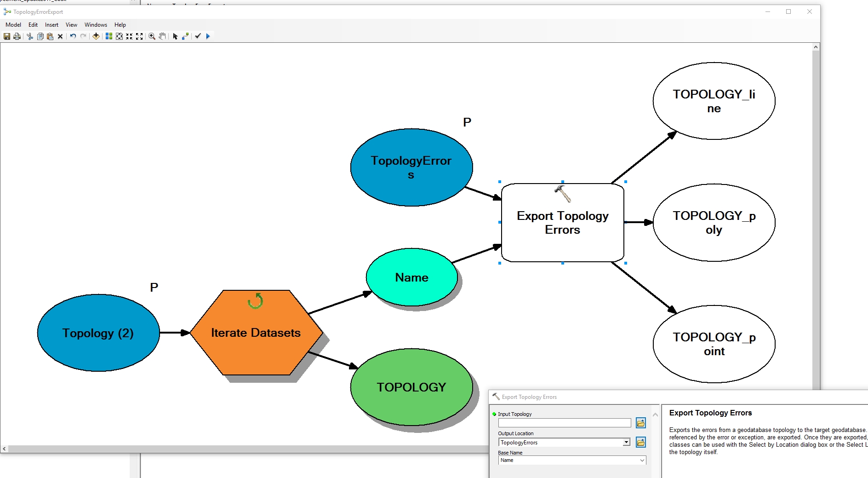Click the horizontal scrollbar left arrow
Viewport: 868px width, 478px height.
coord(5,449)
